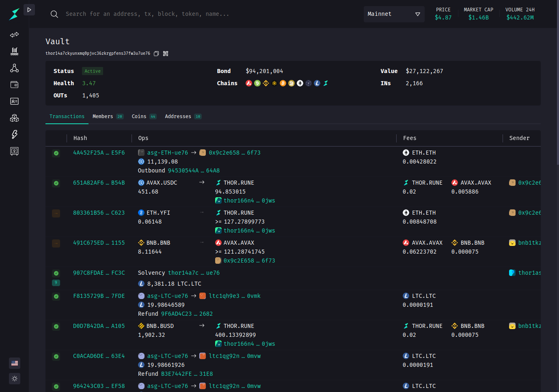559x392 pixels.
Task: Click the orange Bitcoin chain icon
Action: tap(283, 83)
